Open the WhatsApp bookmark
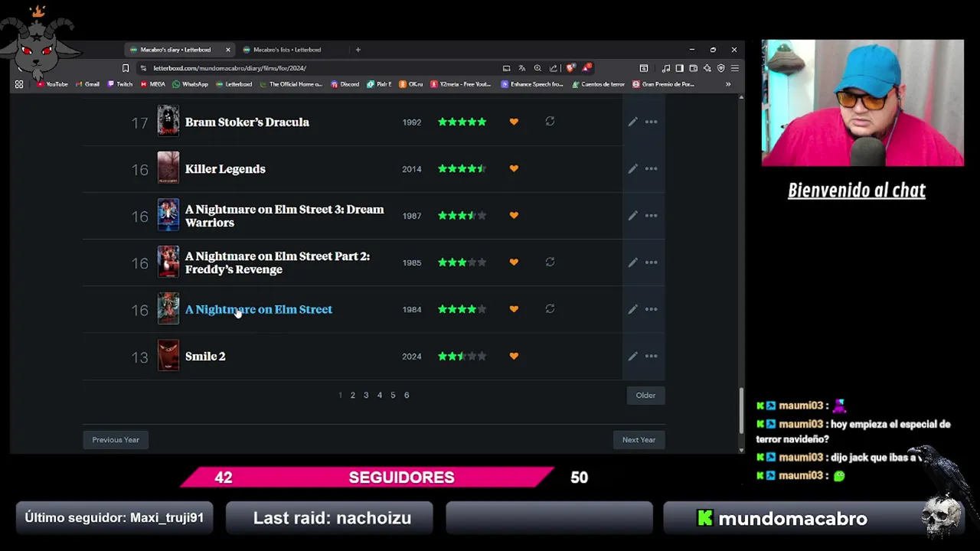Viewport: 980px width, 551px height. [190, 84]
